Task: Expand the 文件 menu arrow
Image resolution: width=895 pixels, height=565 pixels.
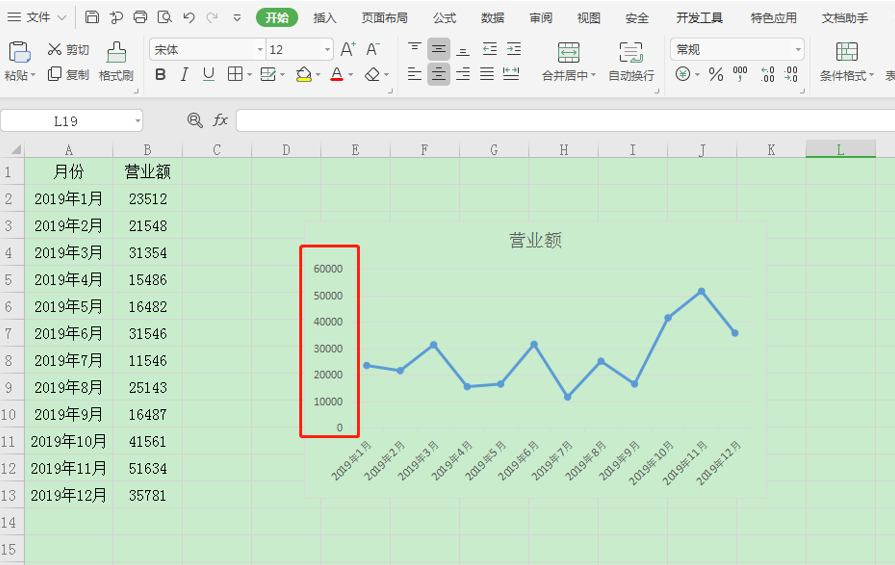Action: (x=62, y=18)
